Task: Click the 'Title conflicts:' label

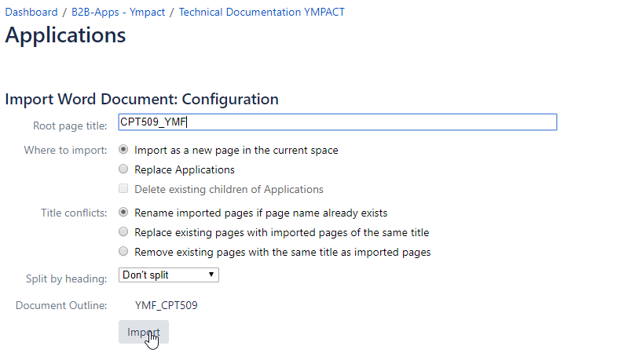Action: click(74, 213)
